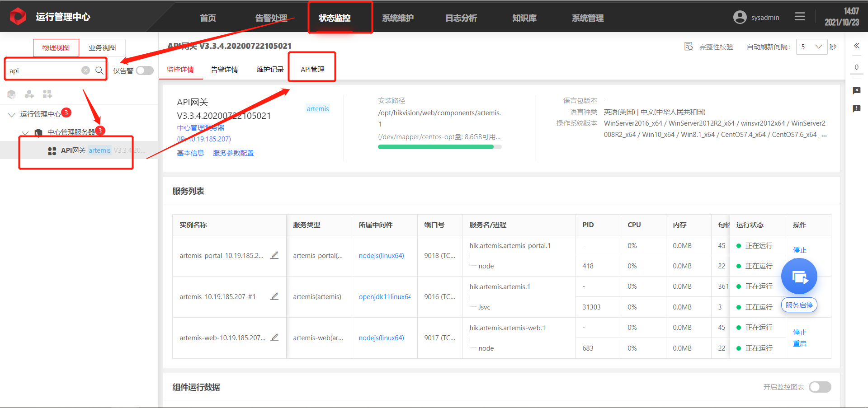Click the round blue service start/stop floating button

799,277
